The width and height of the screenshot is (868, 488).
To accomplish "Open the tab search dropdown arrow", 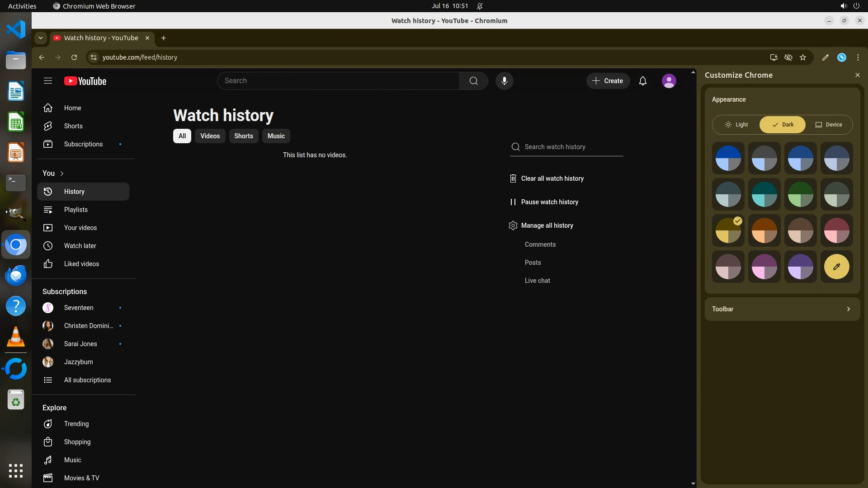I will (41, 38).
